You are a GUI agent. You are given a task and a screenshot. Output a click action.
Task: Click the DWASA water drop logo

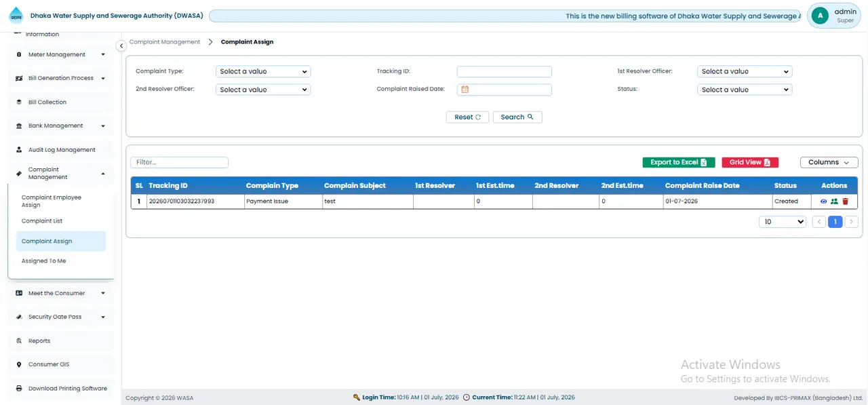click(16, 16)
